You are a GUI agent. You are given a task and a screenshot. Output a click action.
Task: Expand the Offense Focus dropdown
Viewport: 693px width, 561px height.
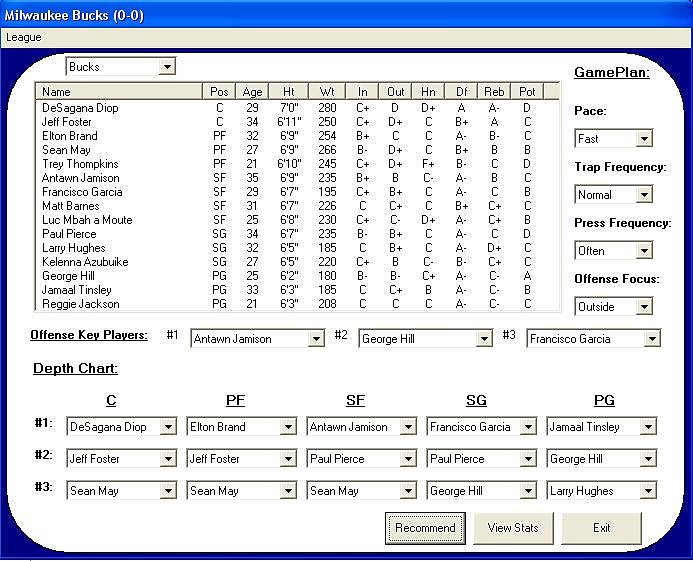click(x=613, y=306)
